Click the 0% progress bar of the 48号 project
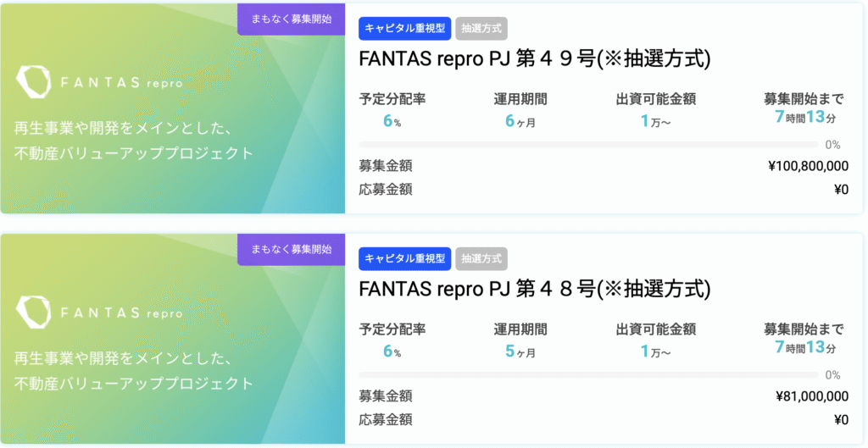 (x=588, y=375)
